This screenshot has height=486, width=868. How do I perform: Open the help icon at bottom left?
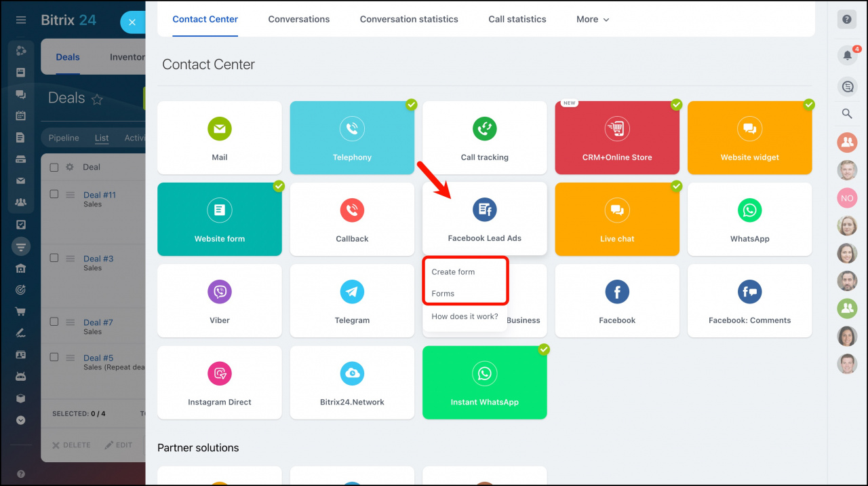click(21, 474)
